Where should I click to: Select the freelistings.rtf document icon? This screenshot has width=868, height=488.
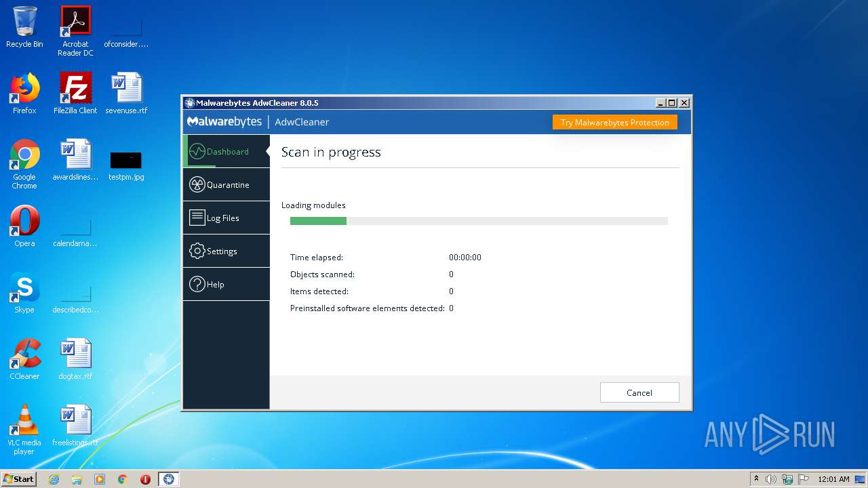75,426
